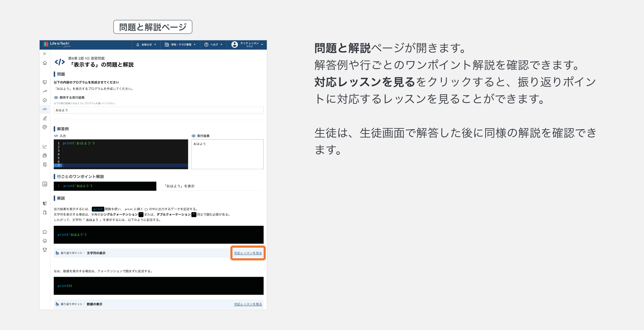Click the 数値の表示 review point label
This screenshot has height=330, width=644.
click(x=94, y=304)
